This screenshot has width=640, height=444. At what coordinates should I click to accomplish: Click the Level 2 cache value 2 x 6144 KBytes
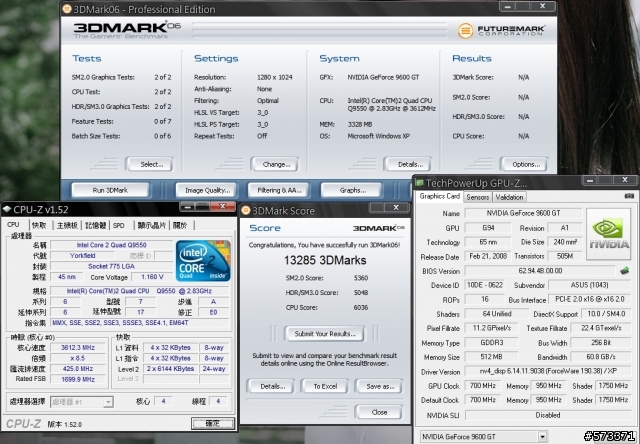(171, 369)
